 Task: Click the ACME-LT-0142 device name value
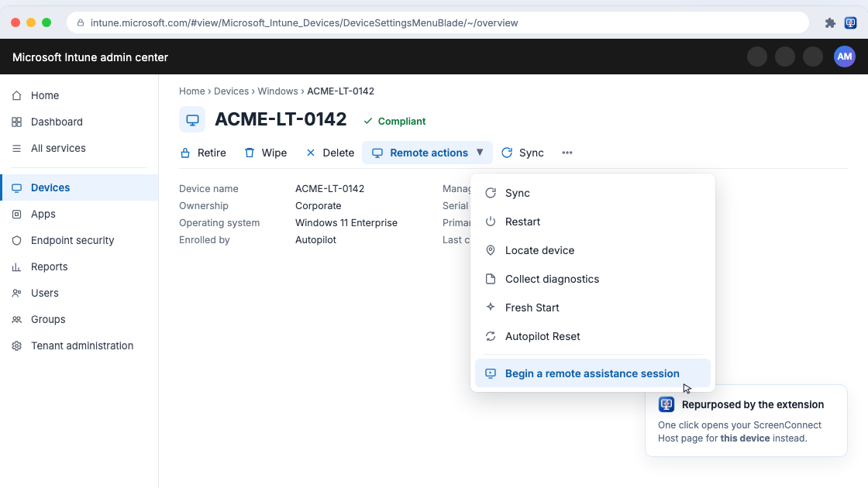click(330, 189)
